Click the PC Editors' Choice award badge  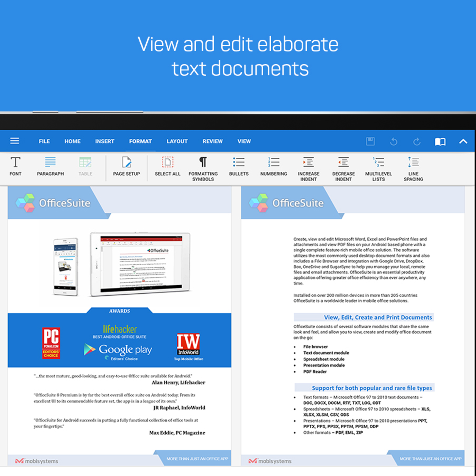click(51, 343)
